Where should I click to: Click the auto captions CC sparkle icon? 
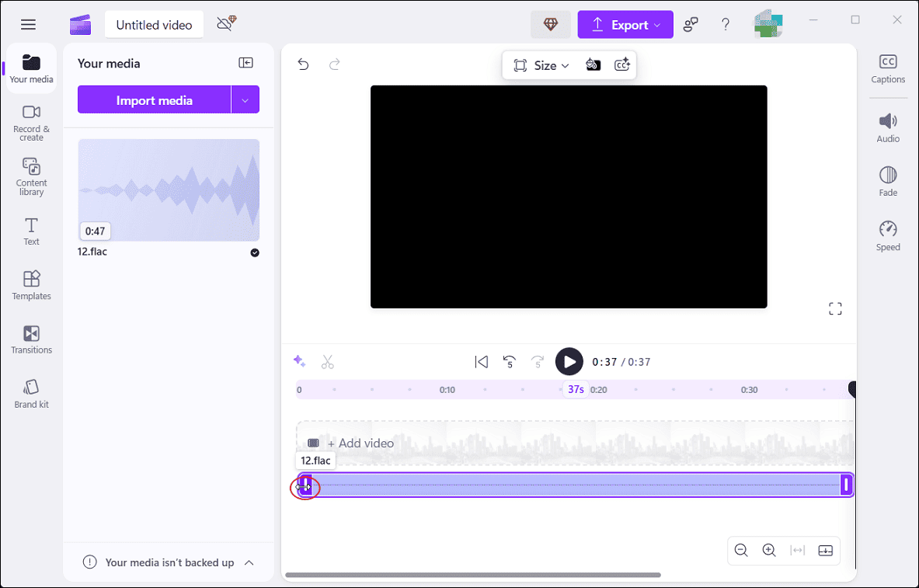(x=621, y=64)
